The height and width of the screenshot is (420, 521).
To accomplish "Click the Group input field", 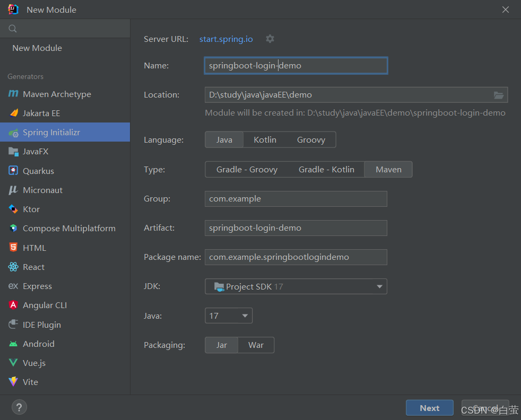I will point(296,199).
